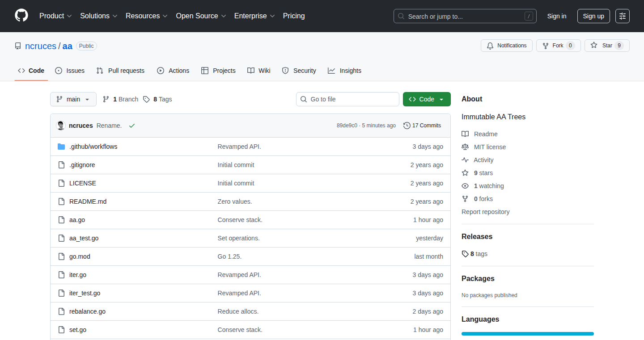This screenshot has height=340, width=644.
Task: Select the Code tab
Action: point(31,71)
